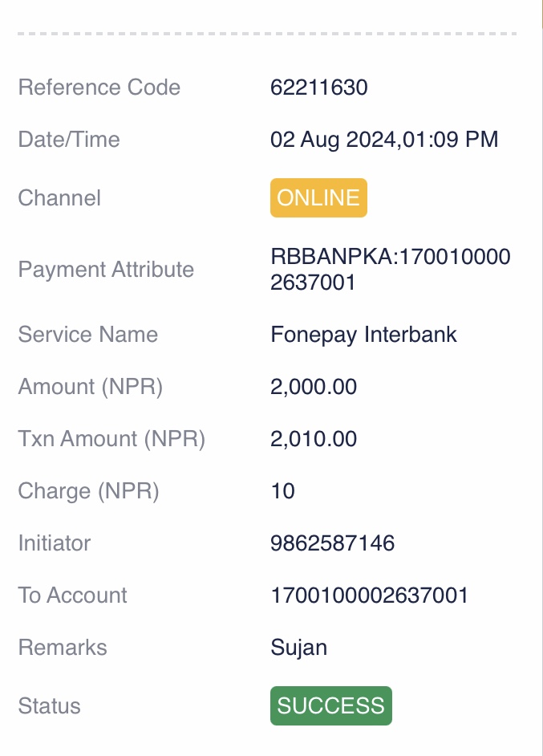Click the Txn Amount (NPR) label
The height and width of the screenshot is (756, 543).
pyautogui.click(x=111, y=439)
